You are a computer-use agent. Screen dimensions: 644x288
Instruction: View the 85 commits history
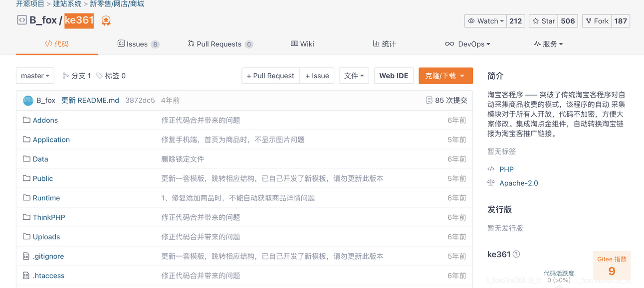point(446,100)
